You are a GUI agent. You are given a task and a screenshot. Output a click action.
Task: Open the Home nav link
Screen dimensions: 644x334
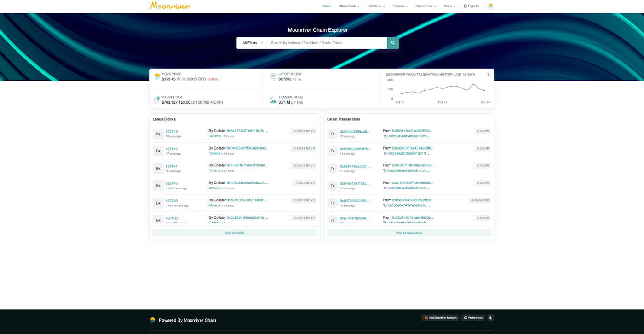click(x=326, y=6)
